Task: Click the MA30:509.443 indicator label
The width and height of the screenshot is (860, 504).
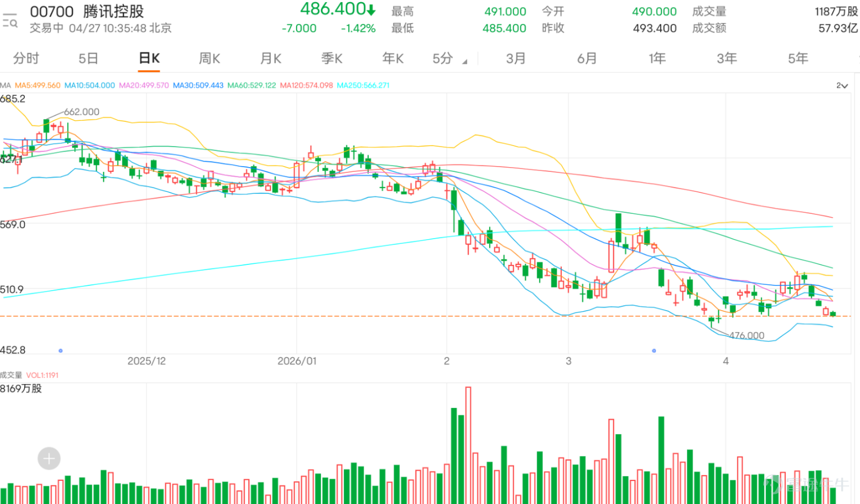Action: 198,85
